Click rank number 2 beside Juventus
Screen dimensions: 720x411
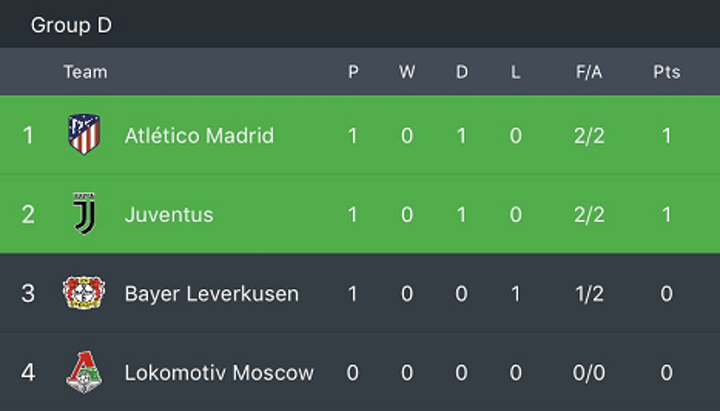(28, 214)
